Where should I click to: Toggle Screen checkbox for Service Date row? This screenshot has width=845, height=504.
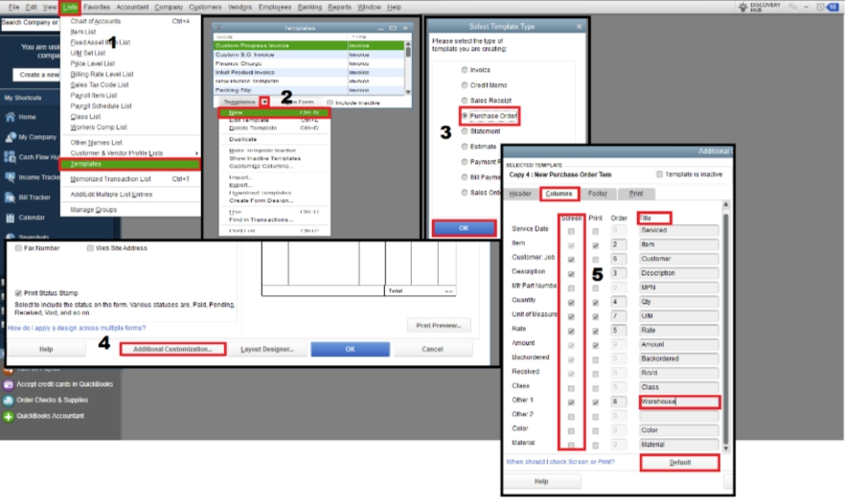point(571,231)
